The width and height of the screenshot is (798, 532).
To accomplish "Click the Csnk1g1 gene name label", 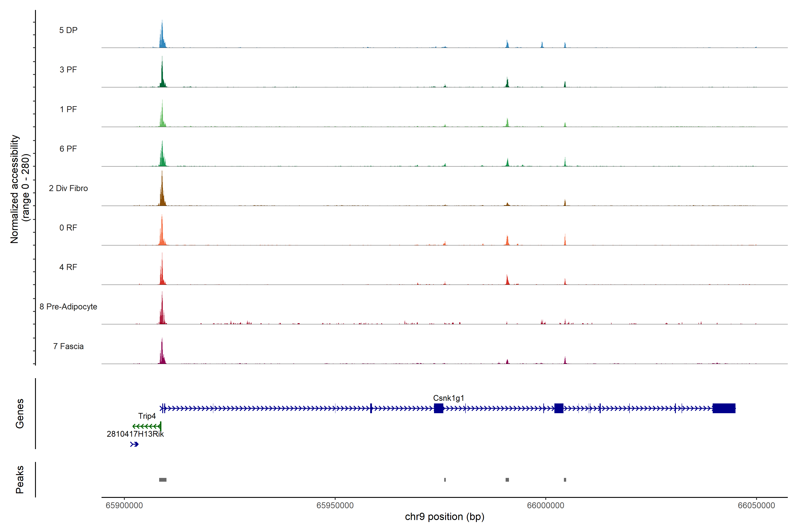I will pos(448,398).
